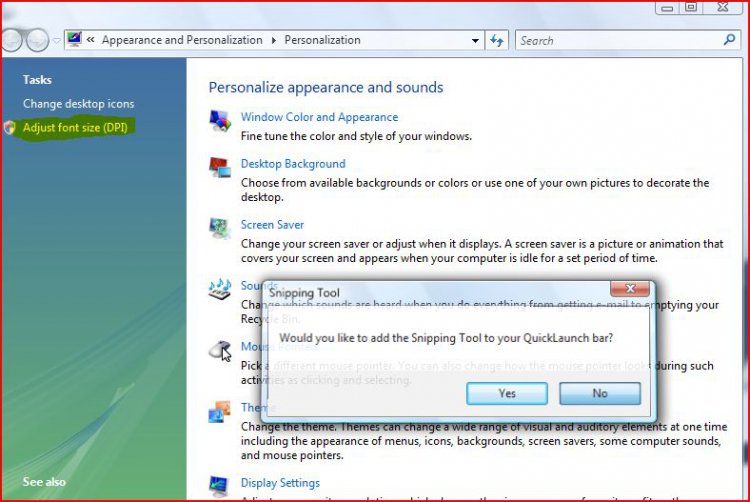Go forward with the Forward arrow button

[x=38, y=40]
